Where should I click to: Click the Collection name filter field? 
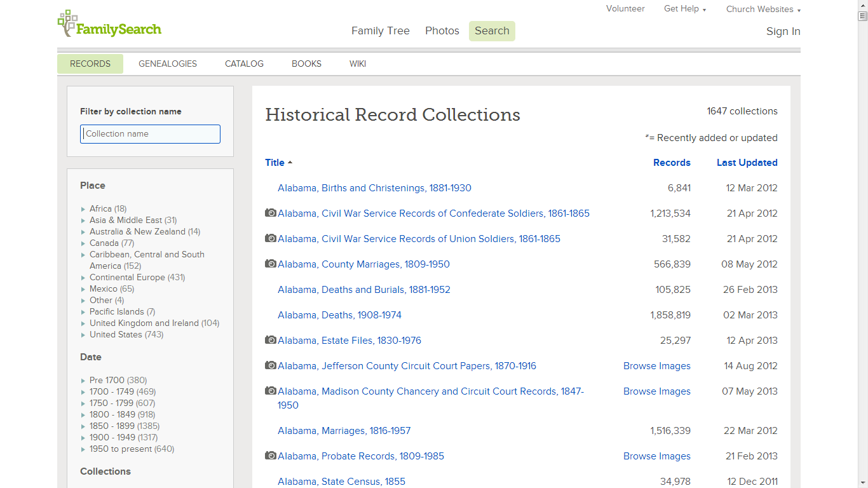click(x=150, y=133)
